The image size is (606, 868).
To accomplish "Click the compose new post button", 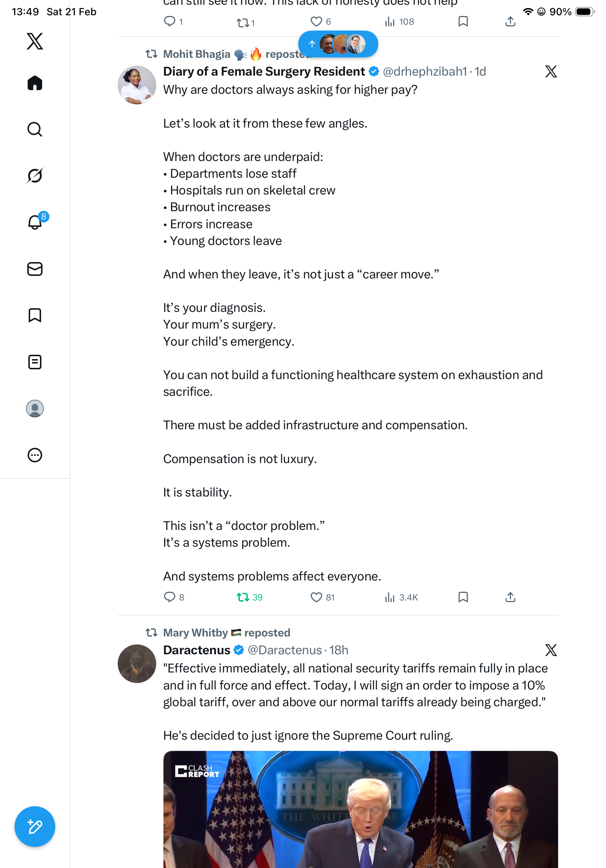I will [x=35, y=826].
